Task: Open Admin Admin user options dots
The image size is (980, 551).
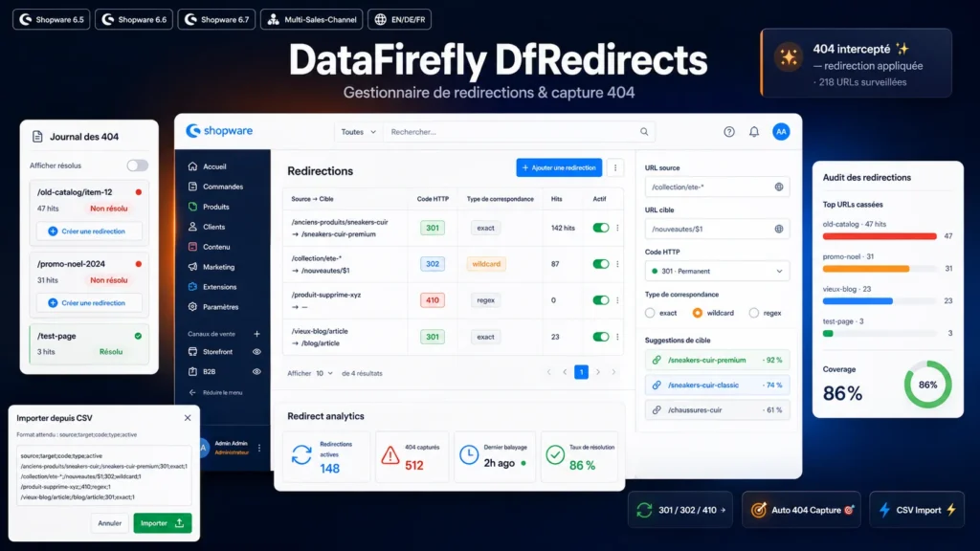Action: (259, 448)
